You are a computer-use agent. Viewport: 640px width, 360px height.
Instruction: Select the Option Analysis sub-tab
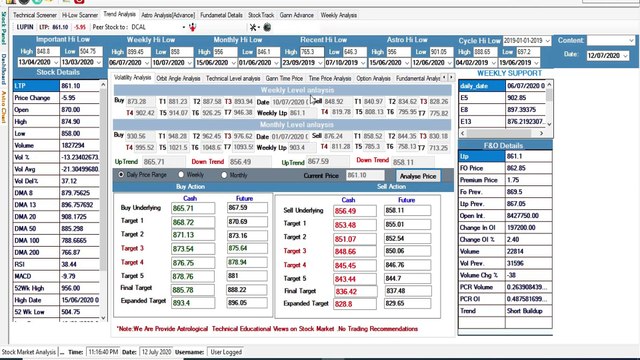(373, 78)
